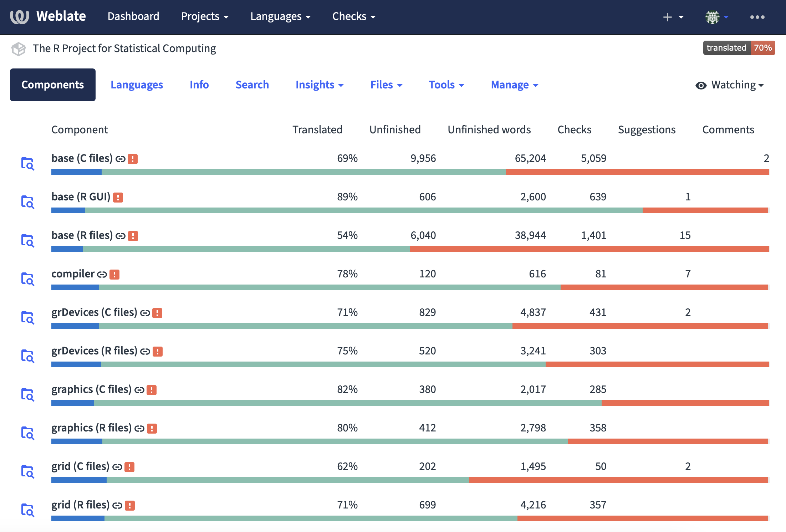Expand the Manage dropdown

point(514,85)
